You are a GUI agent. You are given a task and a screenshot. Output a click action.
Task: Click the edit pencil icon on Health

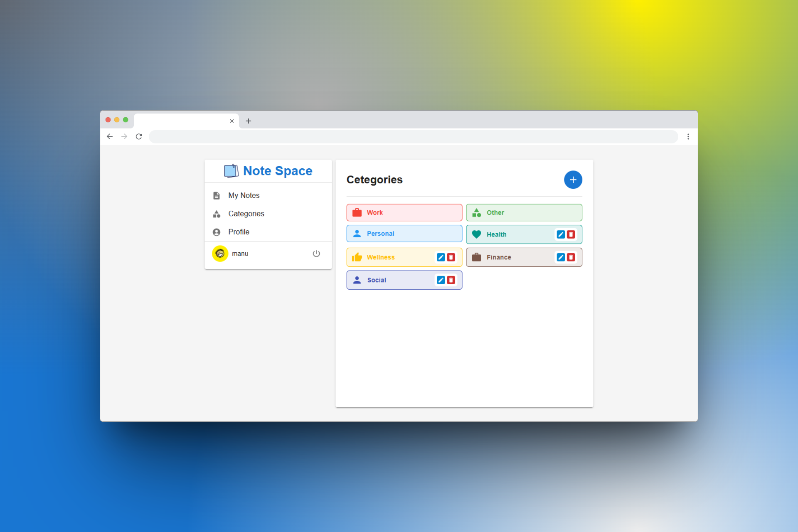pos(561,234)
